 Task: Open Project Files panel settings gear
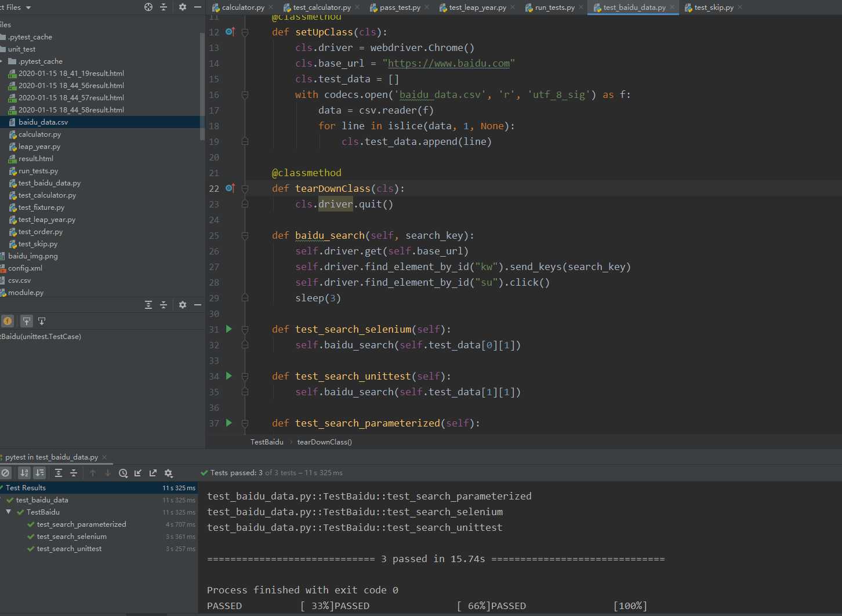point(183,7)
